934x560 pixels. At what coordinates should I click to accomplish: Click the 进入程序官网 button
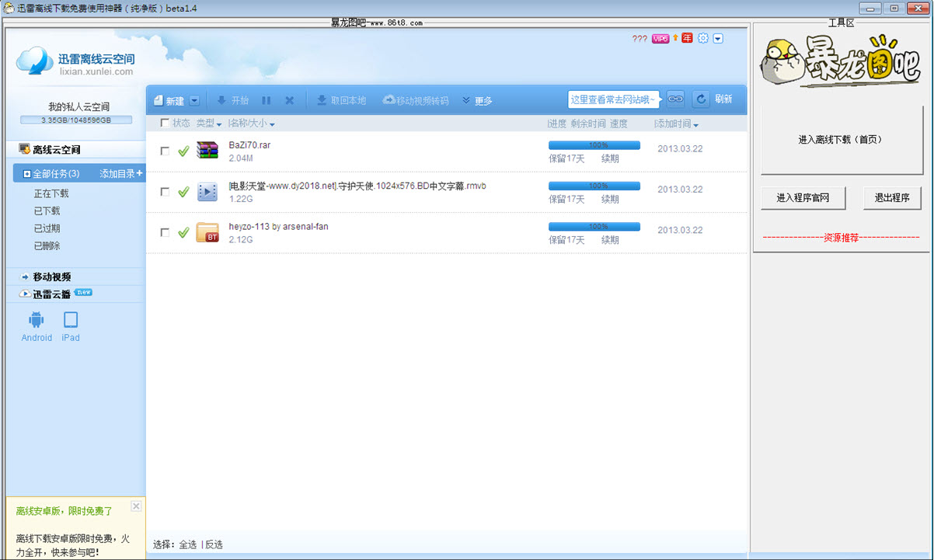point(803,198)
